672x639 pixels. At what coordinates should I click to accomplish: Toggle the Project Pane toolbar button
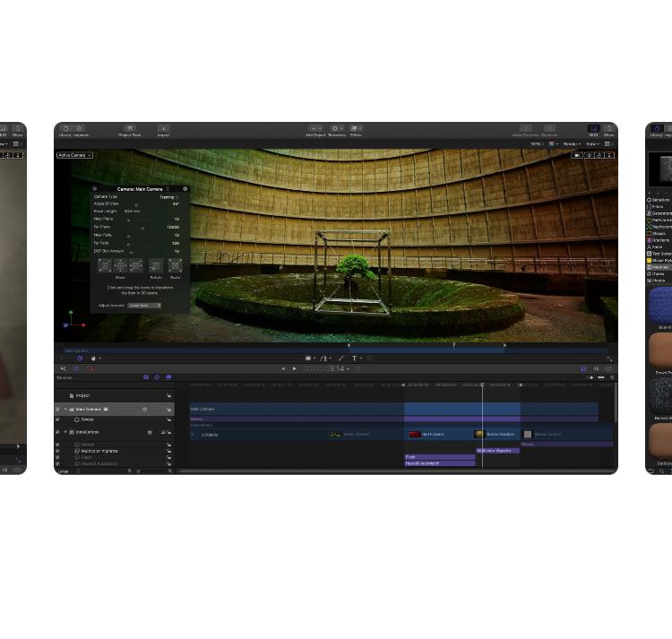click(x=129, y=131)
